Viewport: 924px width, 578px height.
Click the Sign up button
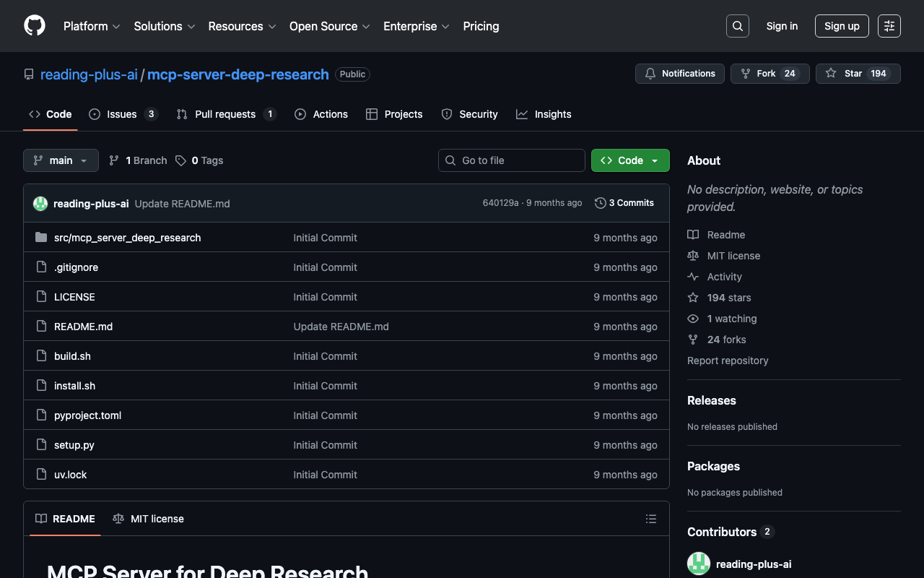(x=841, y=26)
